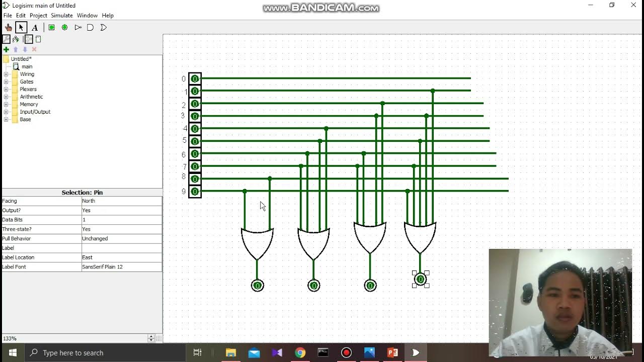Pick the AND gate toolbar icon

click(x=91, y=27)
